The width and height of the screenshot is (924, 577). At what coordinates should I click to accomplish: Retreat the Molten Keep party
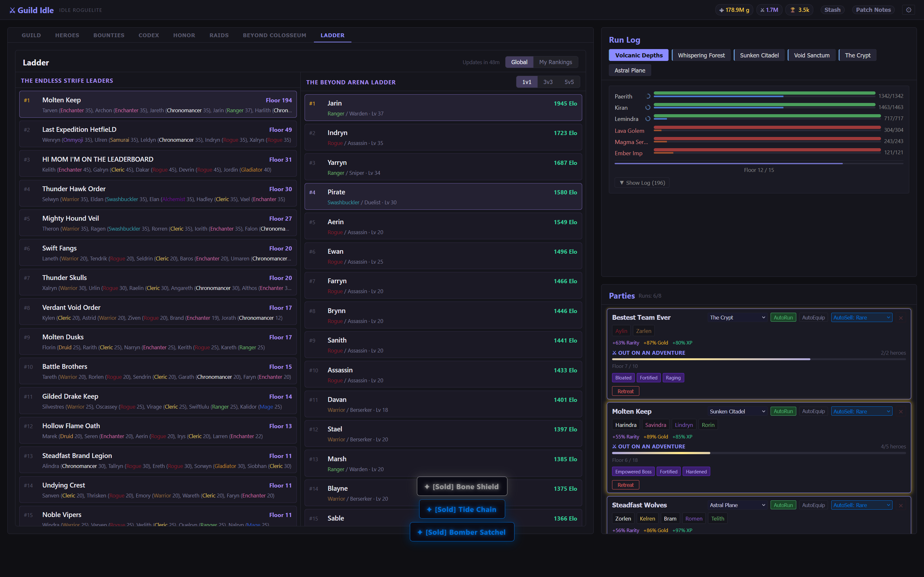(626, 485)
